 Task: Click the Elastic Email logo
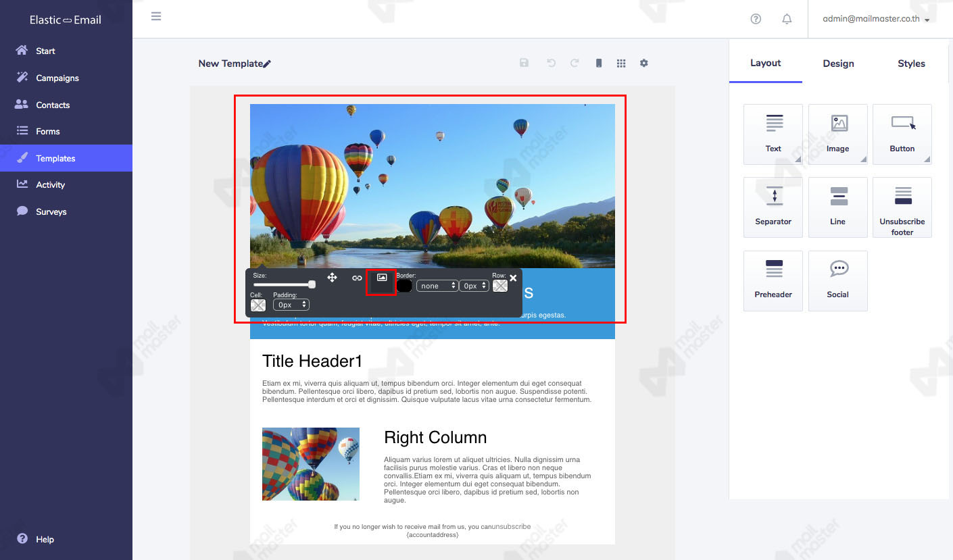(66, 20)
